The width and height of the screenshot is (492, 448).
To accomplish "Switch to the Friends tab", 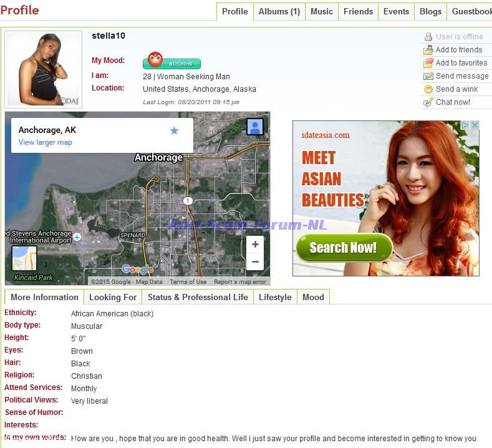I will click(x=358, y=11).
